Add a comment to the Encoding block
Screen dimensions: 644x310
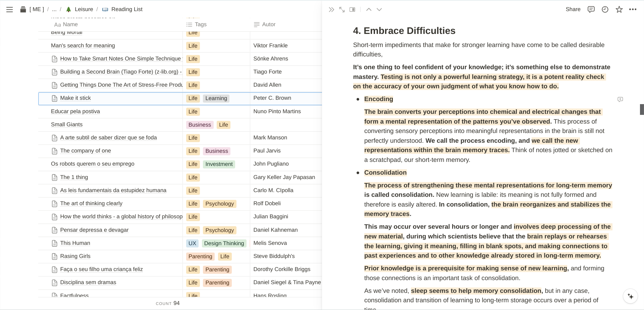click(620, 99)
